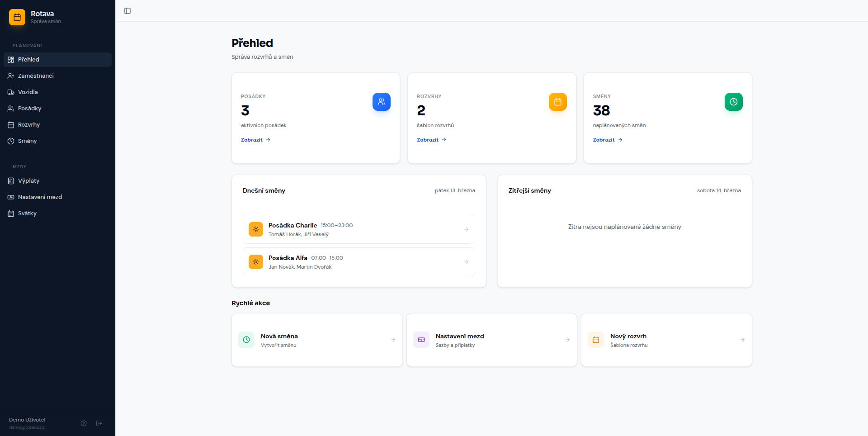The height and width of the screenshot is (436, 868).
Task: Open Posádky from the sidebar
Action: point(29,108)
